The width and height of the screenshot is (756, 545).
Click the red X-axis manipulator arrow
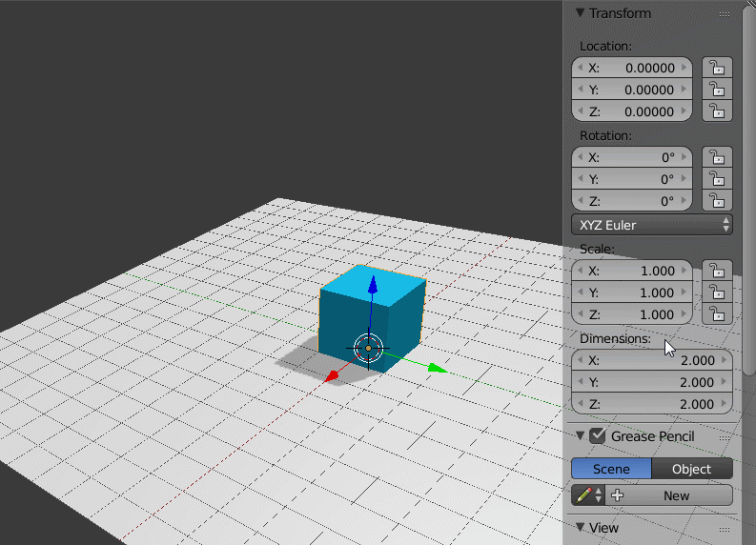coord(331,376)
